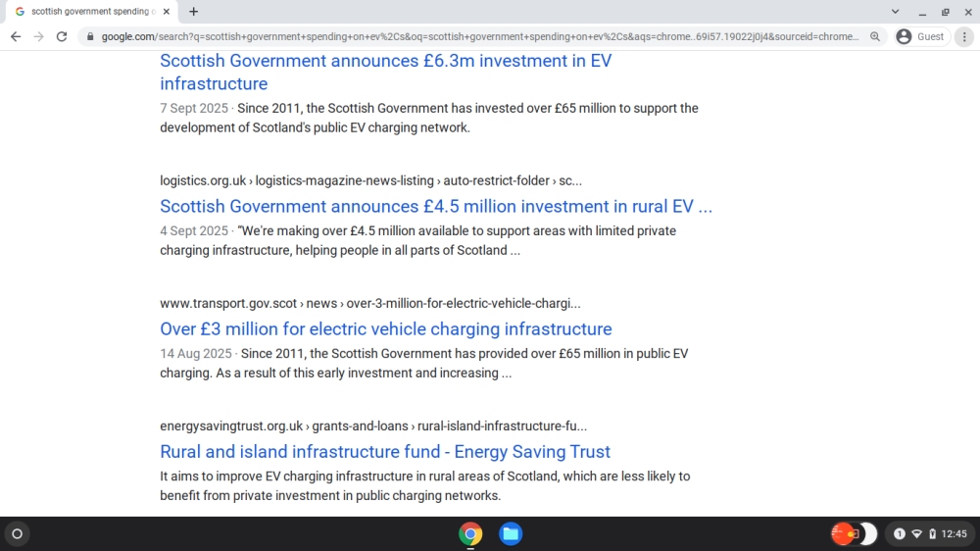The width and height of the screenshot is (980, 551).
Task: View site info via the lock icon
Action: coord(90,37)
